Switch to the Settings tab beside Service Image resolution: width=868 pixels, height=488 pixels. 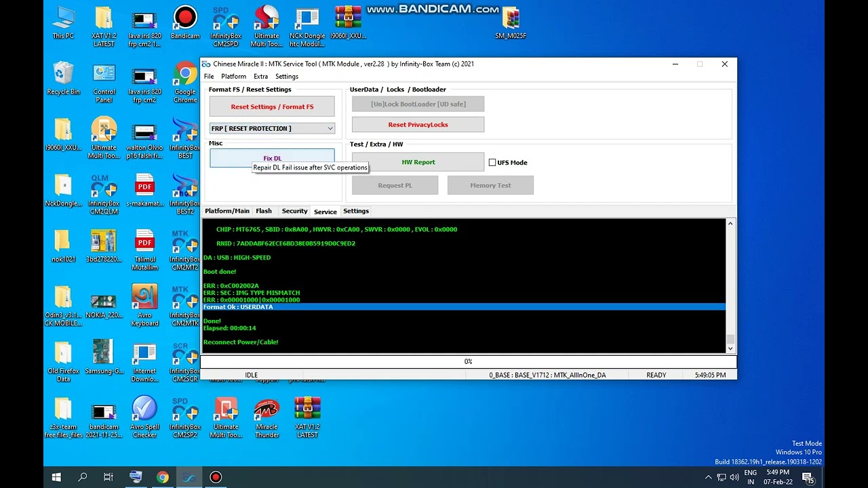[356, 211]
